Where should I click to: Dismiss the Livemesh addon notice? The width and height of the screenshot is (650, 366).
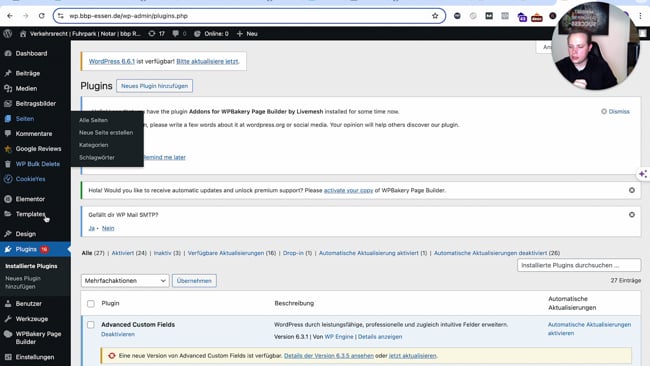point(616,111)
